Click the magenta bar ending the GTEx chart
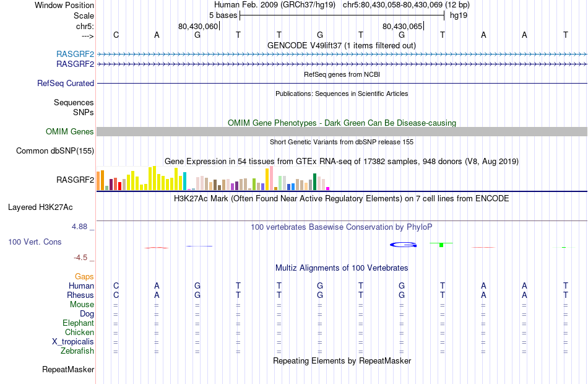Viewport: 588px width, 384px height. [328, 188]
